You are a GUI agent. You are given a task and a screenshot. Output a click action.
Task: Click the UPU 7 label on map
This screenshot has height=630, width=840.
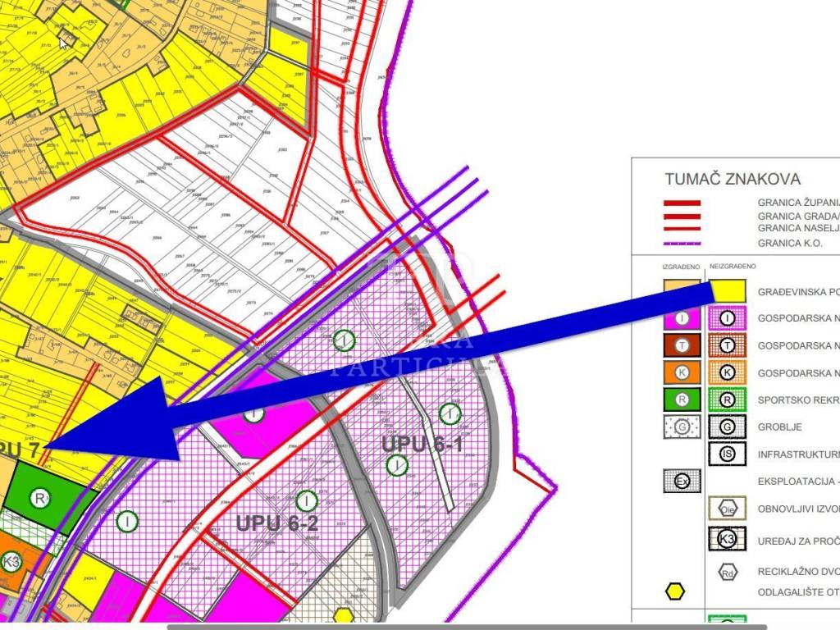point(16,450)
